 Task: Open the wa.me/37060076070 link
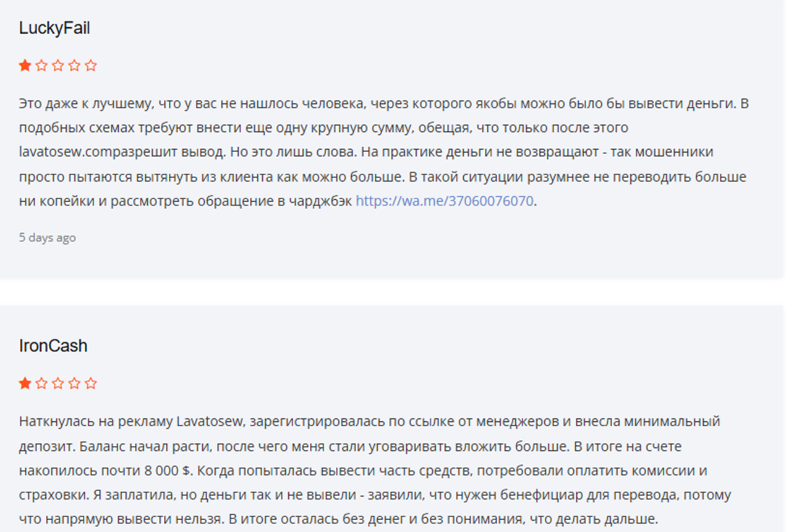(444, 201)
